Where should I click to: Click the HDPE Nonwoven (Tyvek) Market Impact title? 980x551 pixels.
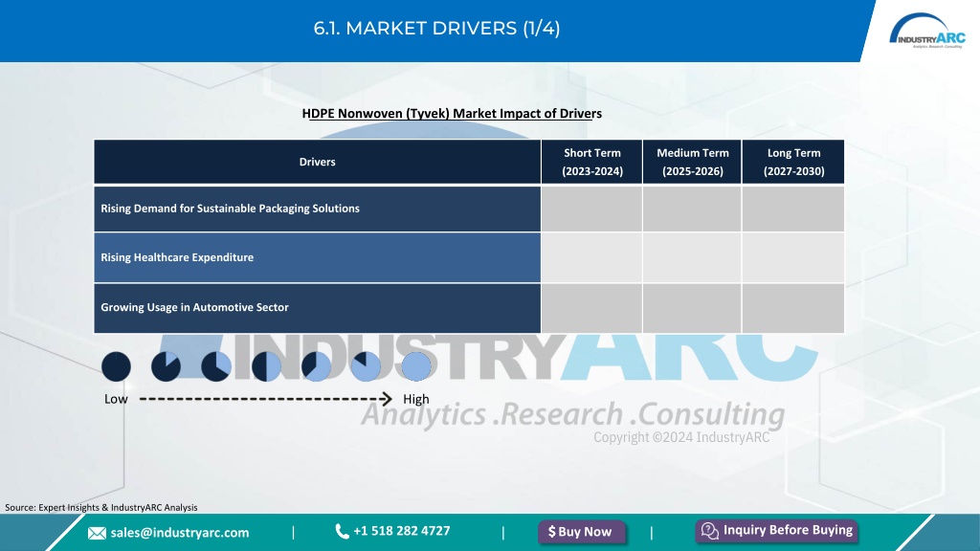tap(452, 114)
